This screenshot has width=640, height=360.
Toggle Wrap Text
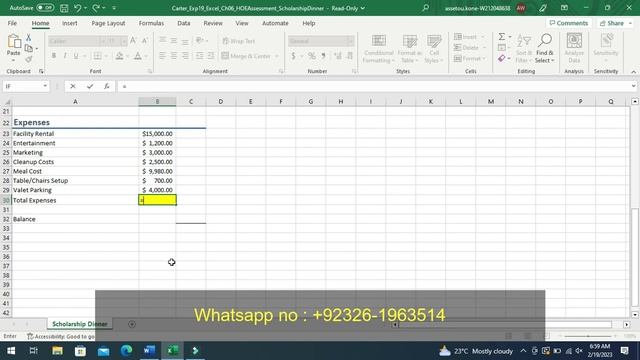click(x=238, y=41)
